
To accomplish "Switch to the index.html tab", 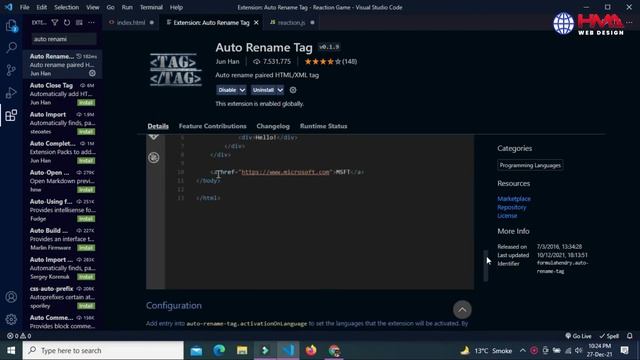I will point(131,22).
